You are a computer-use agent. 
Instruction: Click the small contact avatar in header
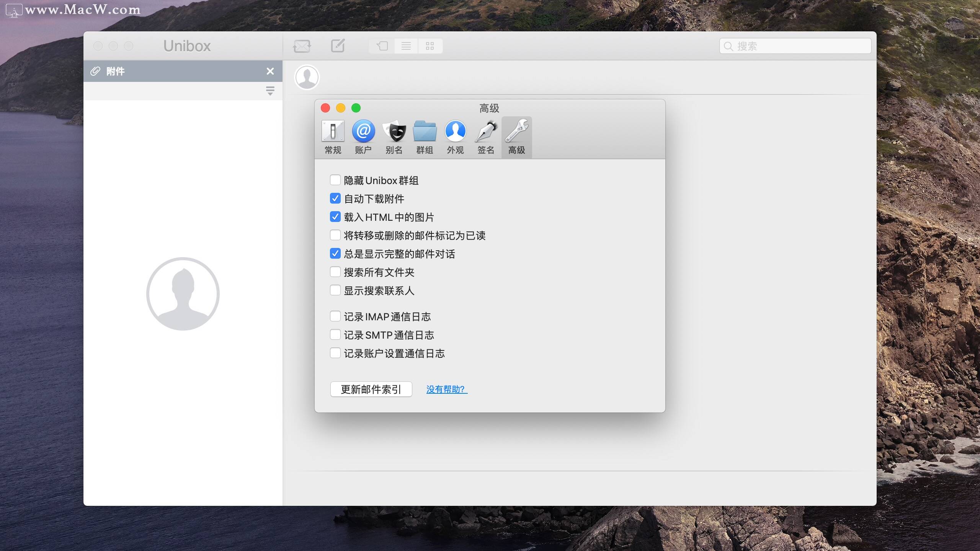point(307,77)
